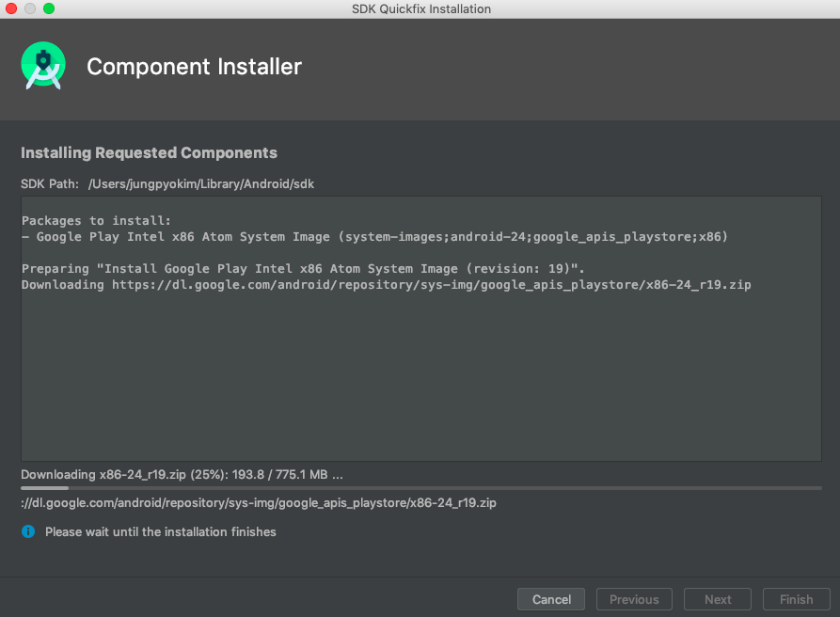The image size is (840, 617).
Task: Click 'Please wait until the installation finishes' message
Action: (x=161, y=531)
